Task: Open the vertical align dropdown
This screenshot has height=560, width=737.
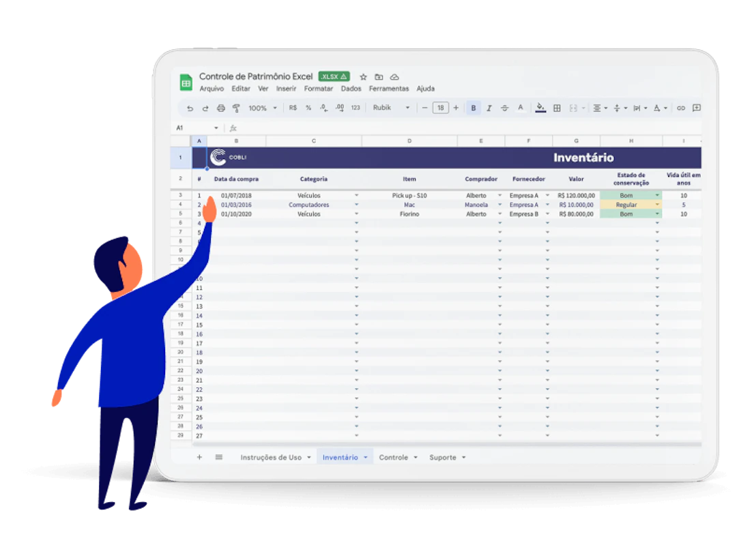Action: [620, 108]
